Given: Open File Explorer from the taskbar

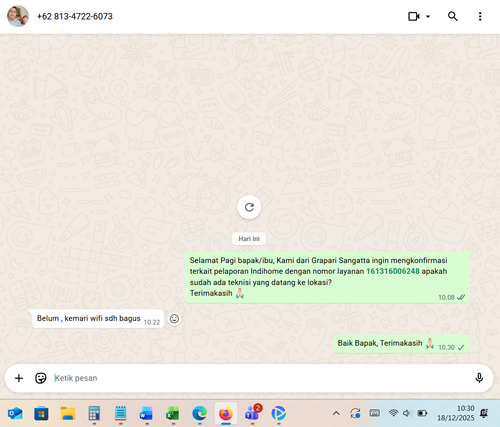Looking at the screenshot, I should point(68,414).
